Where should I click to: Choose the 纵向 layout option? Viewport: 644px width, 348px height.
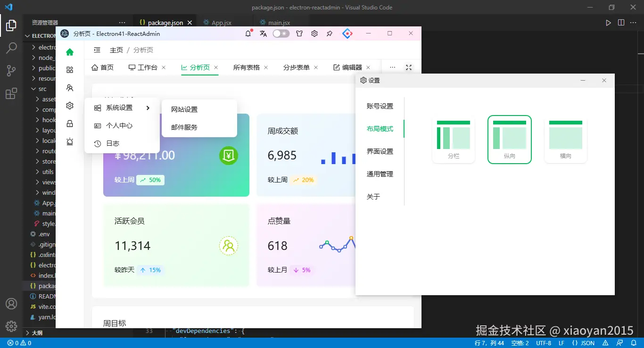[x=510, y=140]
